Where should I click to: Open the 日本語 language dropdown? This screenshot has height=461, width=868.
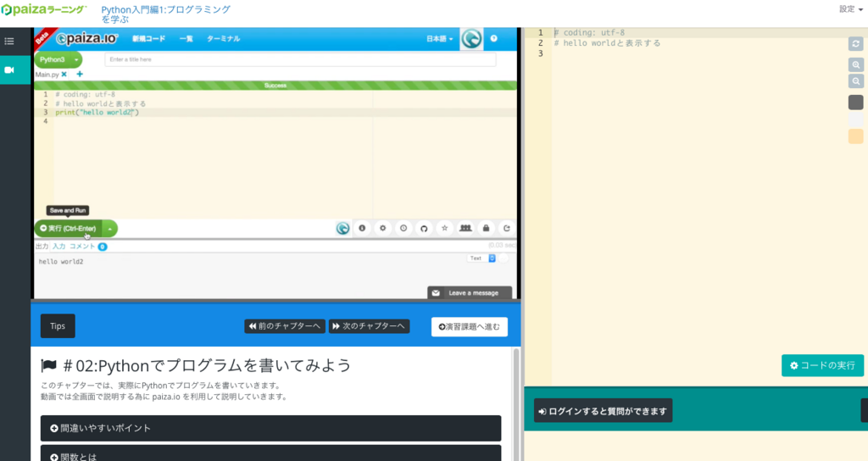440,39
